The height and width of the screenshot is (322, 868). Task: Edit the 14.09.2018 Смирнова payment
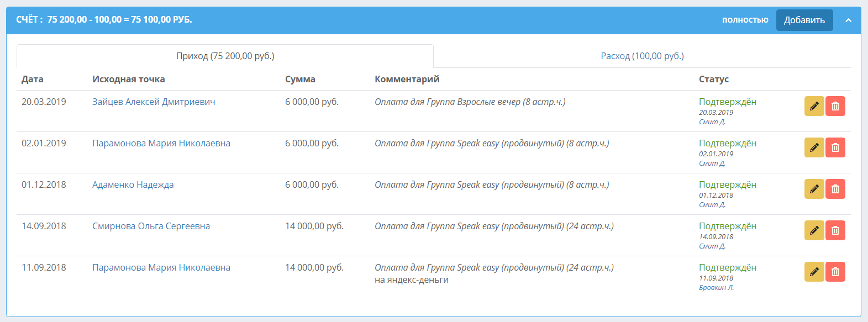[x=814, y=230]
